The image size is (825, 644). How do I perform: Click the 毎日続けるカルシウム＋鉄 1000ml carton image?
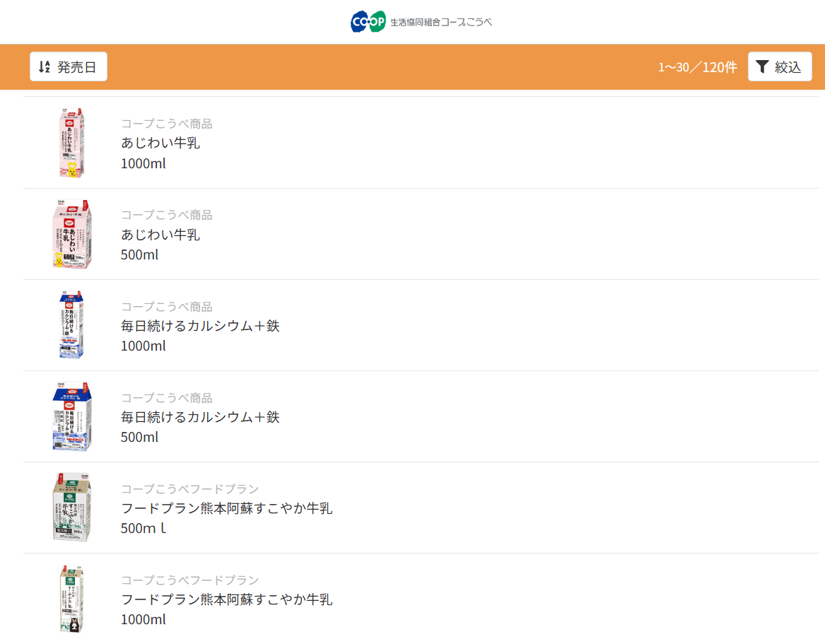tap(71, 324)
